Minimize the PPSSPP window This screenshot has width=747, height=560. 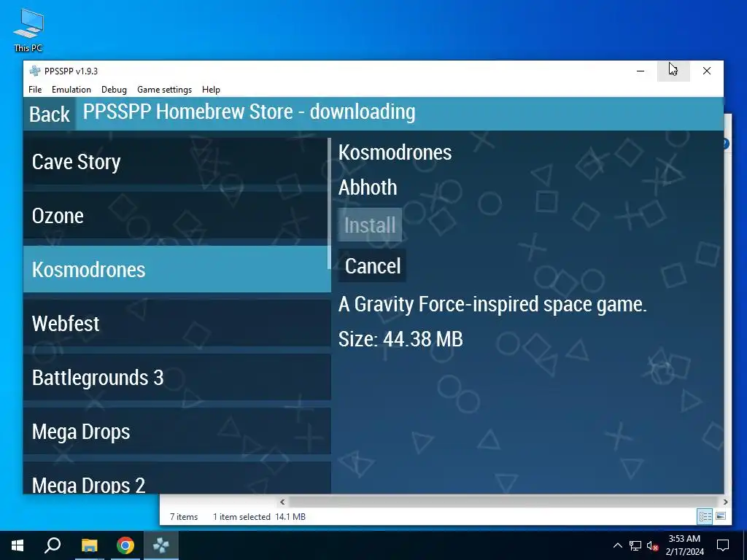640,71
